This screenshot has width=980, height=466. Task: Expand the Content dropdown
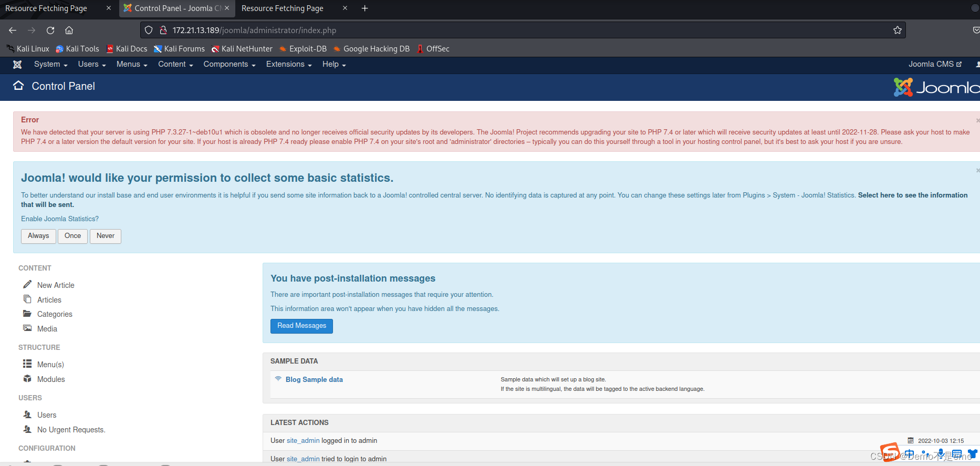(x=175, y=64)
